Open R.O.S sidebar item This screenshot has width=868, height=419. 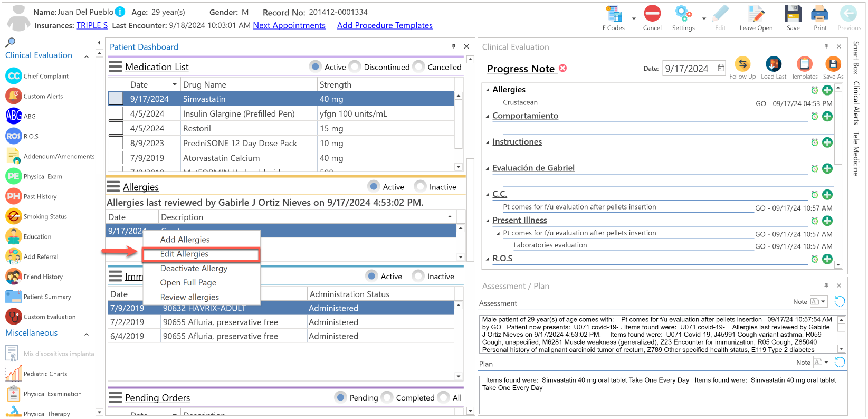(x=22, y=136)
